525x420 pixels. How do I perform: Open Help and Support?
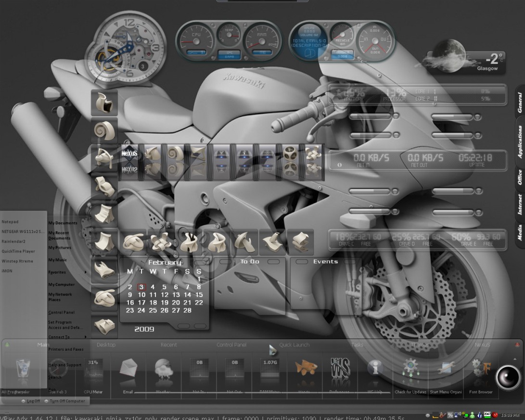tap(64, 365)
